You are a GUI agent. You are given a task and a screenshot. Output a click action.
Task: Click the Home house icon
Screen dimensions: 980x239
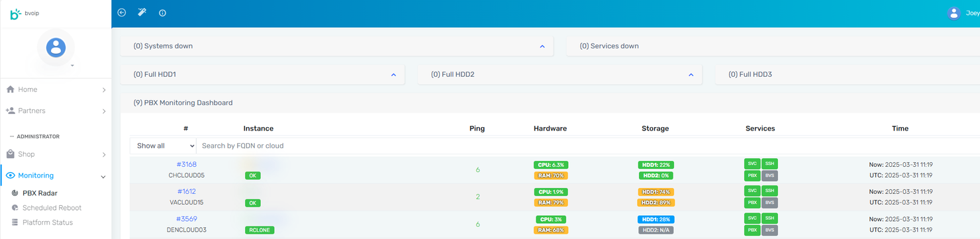pyautogui.click(x=11, y=89)
